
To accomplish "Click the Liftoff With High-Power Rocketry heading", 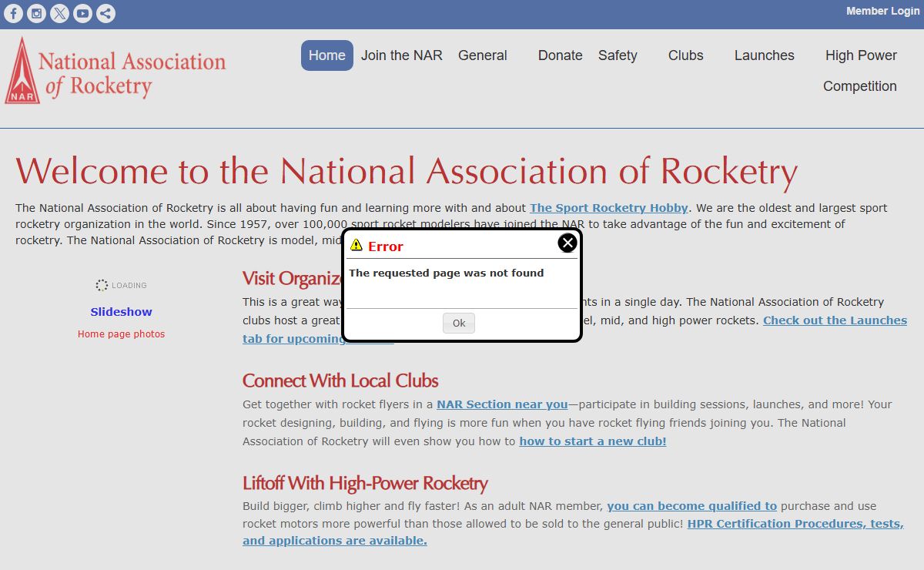I will pos(365,483).
